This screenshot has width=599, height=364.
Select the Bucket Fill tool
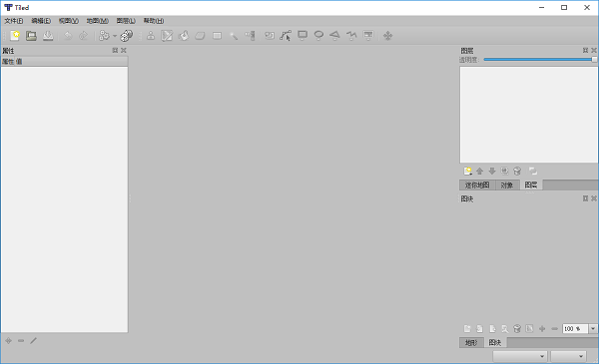click(184, 36)
